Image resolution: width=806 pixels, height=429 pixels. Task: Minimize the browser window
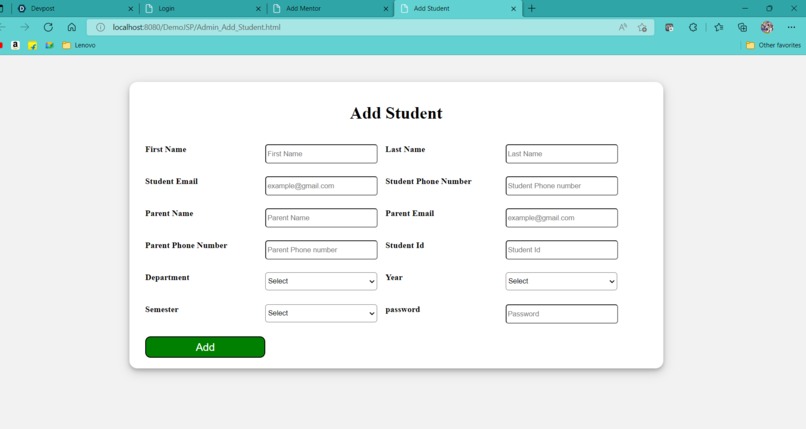pyautogui.click(x=744, y=8)
